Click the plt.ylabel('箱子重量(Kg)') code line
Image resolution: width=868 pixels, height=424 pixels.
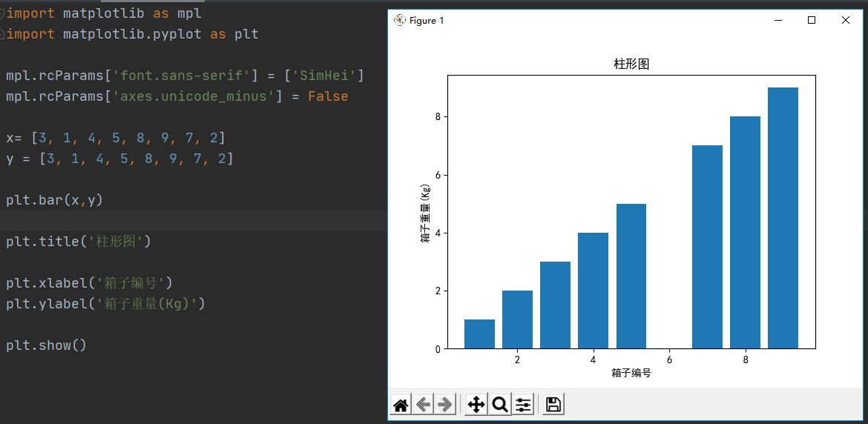[106, 304]
